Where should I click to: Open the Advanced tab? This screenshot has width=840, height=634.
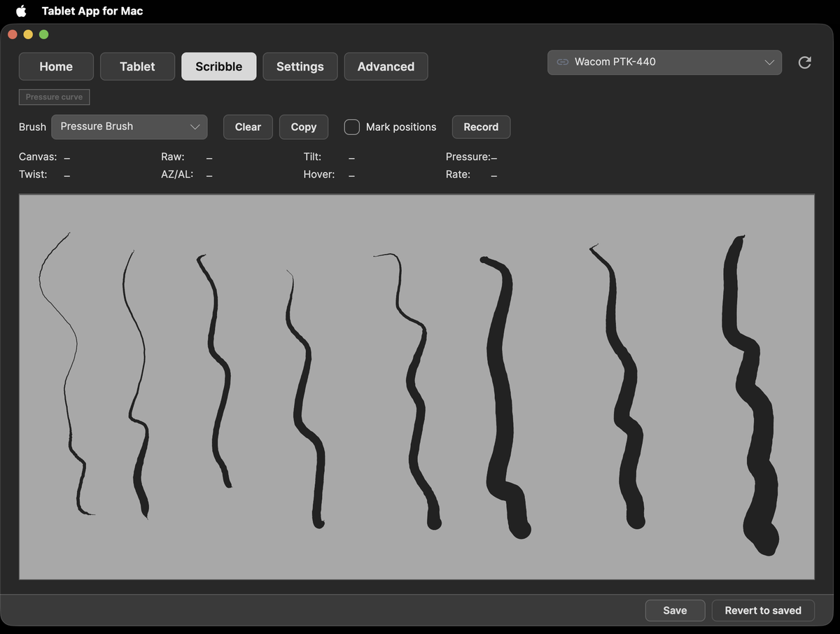click(386, 66)
